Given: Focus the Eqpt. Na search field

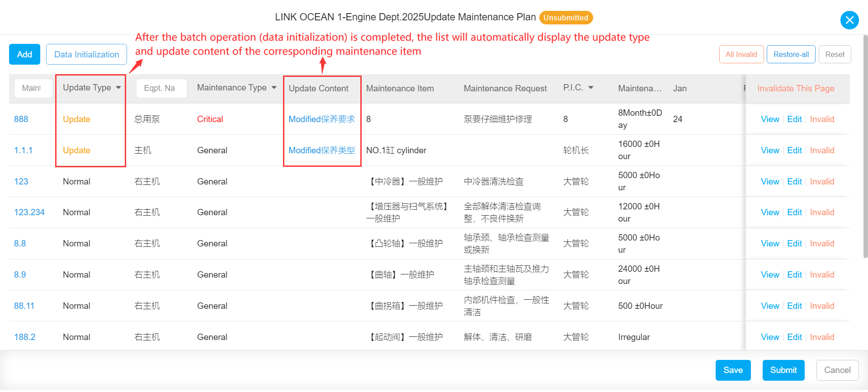Looking at the screenshot, I should (161, 88).
